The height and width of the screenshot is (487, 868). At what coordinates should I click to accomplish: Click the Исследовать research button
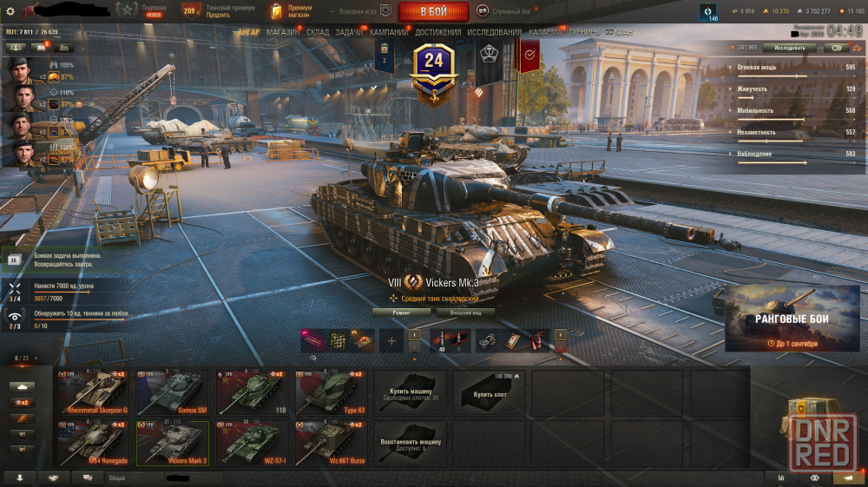(789, 48)
